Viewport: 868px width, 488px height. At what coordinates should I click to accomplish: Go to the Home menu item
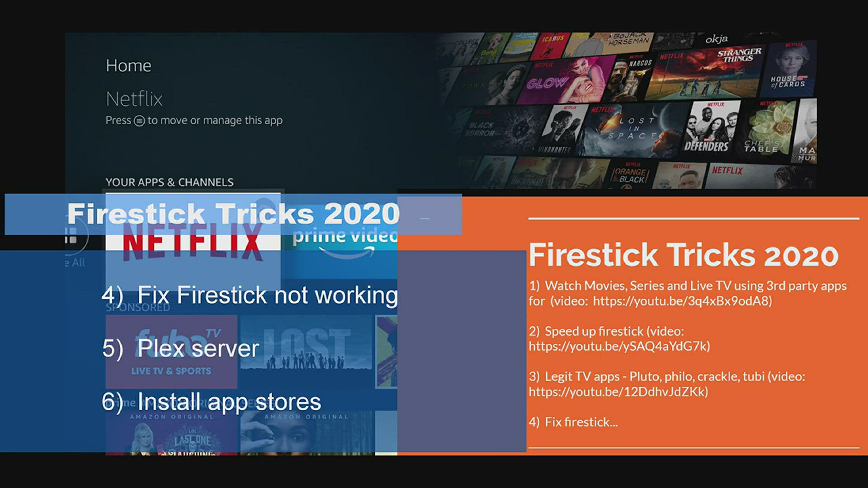pyautogui.click(x=128, y=66)
